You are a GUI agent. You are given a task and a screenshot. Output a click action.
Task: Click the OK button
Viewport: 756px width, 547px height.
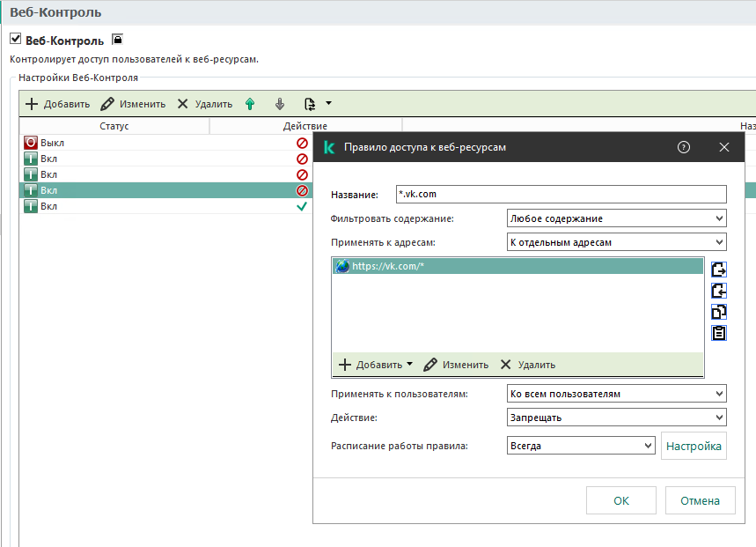(x=621, y=500)
